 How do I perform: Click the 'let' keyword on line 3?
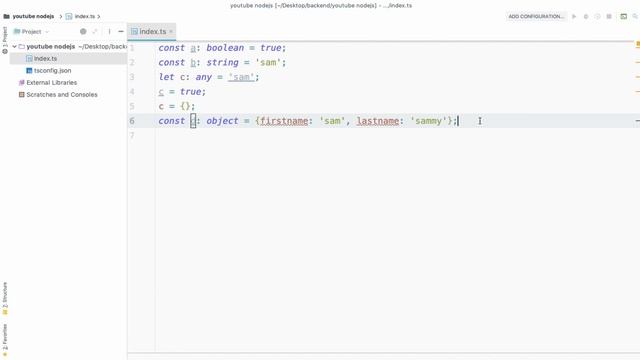click(166, 77)
